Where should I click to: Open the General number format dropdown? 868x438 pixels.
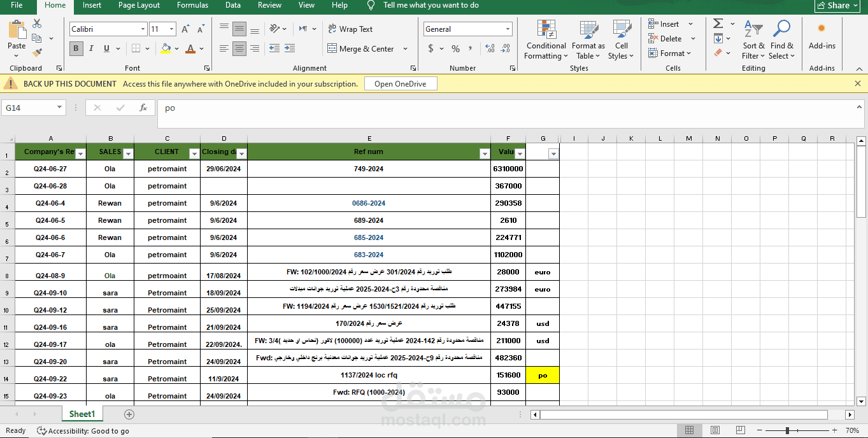pos(508,29)
